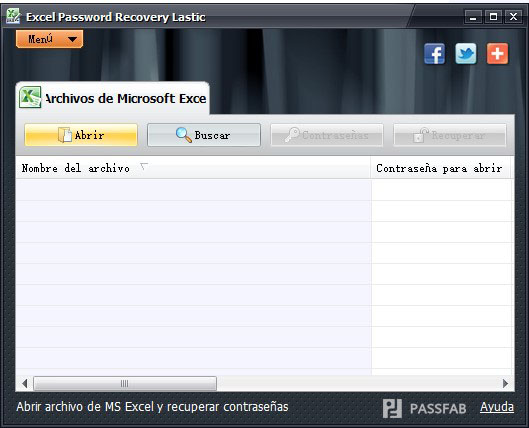The width and height of the screenshot is (529, 428).
Task: Select the Archivos de Microsoft Excel tab
Action: 112,98
